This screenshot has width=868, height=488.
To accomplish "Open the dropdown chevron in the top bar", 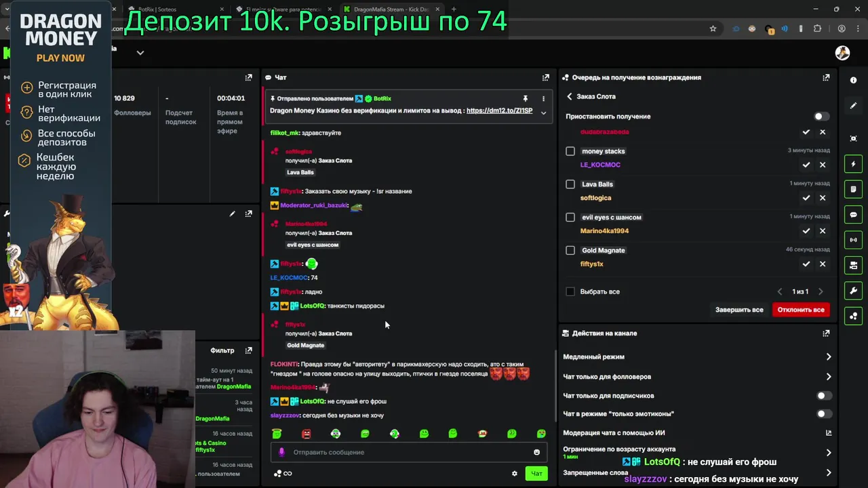I will coord(140,53).
